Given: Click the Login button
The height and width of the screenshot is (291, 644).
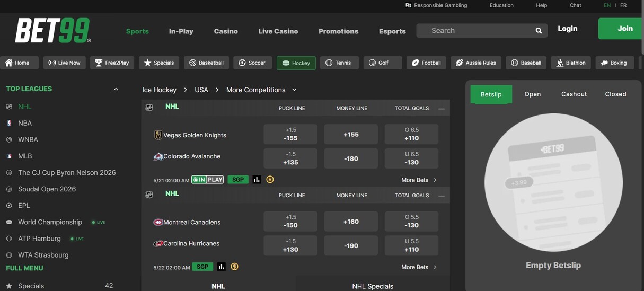Looking at the screenshot, I should (x=568, y=29).
